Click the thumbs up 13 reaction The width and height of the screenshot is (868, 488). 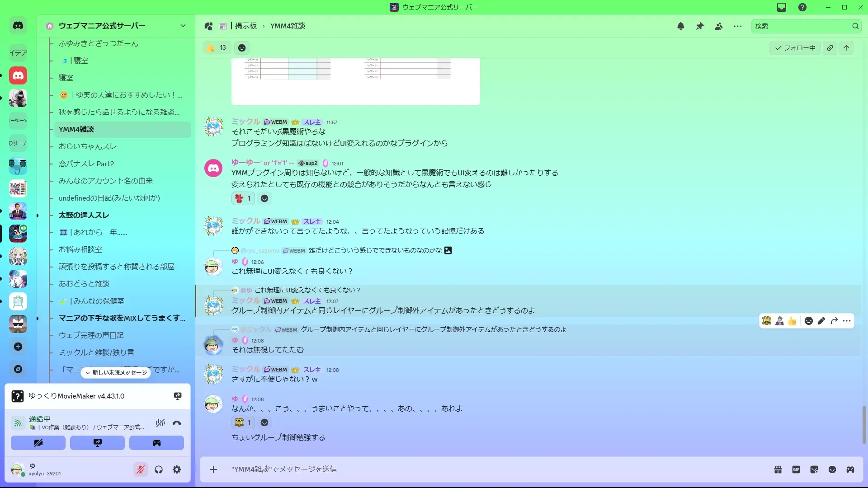pos(217,48)
